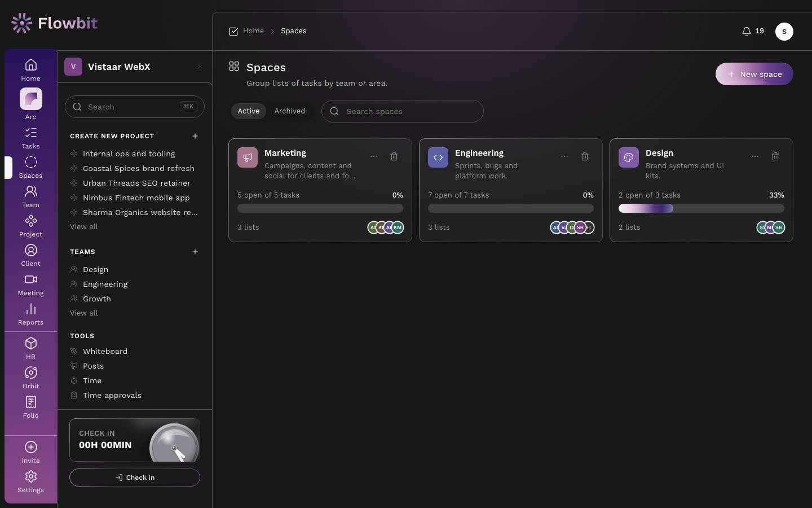Open the Design card more-options menu
Viewport: 812px width, 508px height.
tap(755, 156)
